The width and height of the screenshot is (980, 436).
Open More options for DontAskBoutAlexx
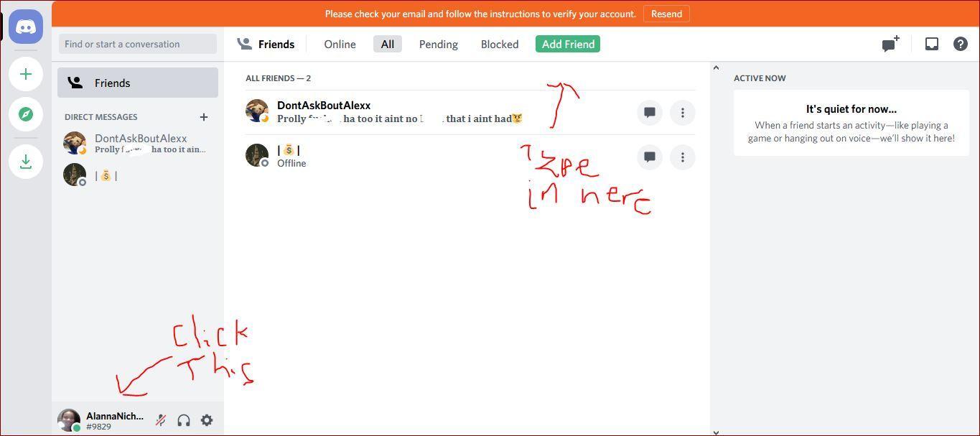pyautogui.click(x=683, y=113)
